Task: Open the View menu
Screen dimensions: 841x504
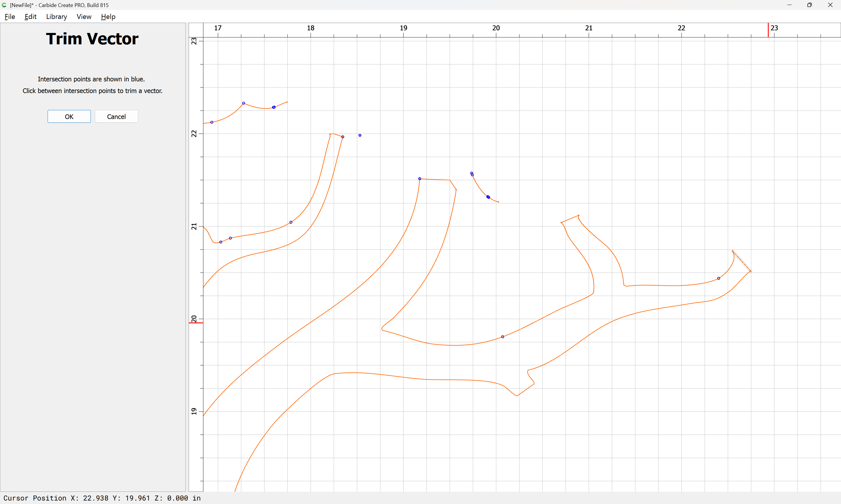Action: pos(84,17)
